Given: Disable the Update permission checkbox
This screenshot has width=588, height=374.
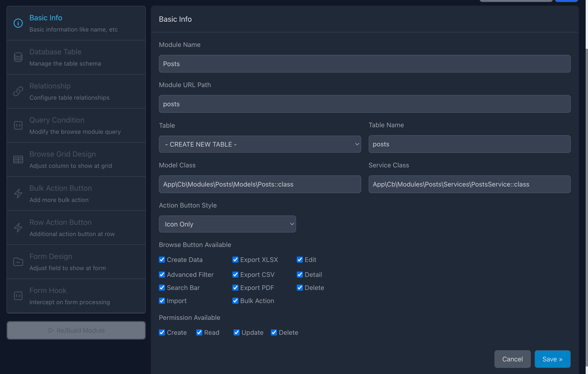Looking at the screenshot, I should click(236, 332).
